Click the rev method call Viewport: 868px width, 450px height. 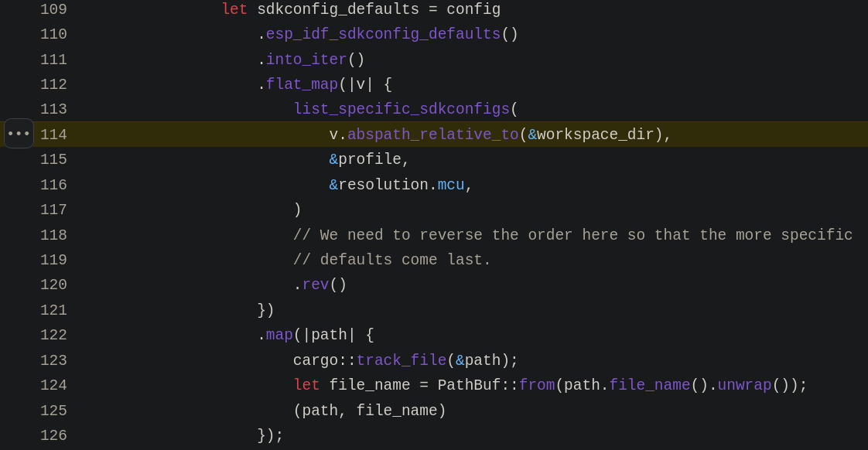click(315, 285)
